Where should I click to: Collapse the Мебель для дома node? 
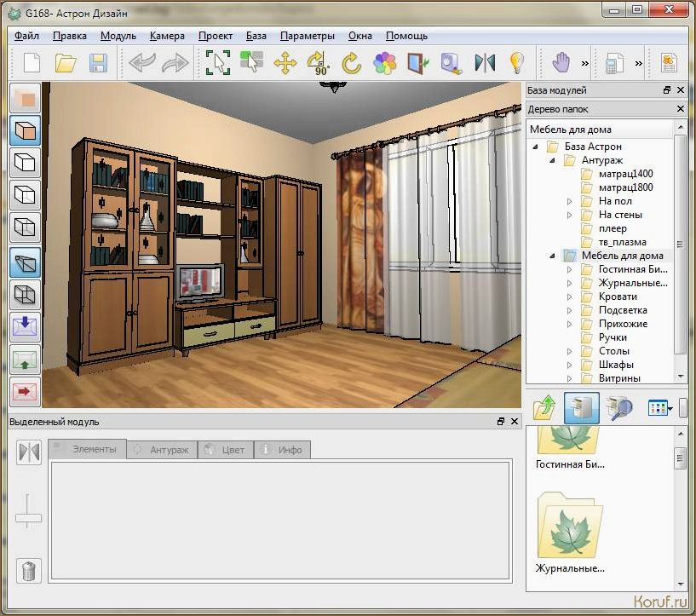552,256
